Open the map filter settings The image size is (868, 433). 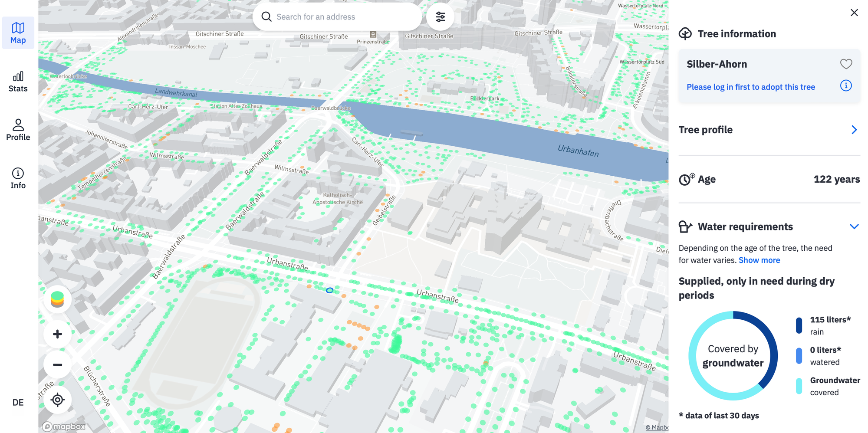[x=440, y=16]
